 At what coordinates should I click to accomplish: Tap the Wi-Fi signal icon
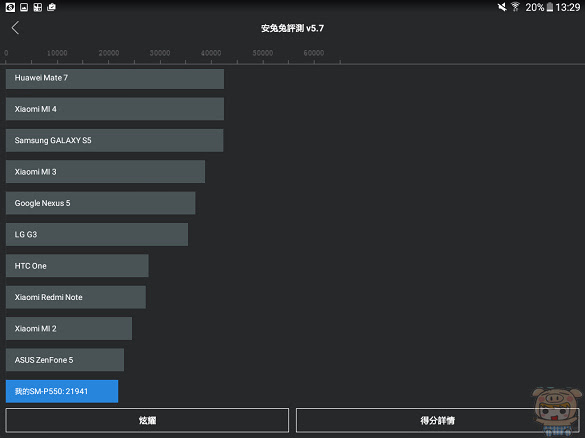tap(515, 7)
